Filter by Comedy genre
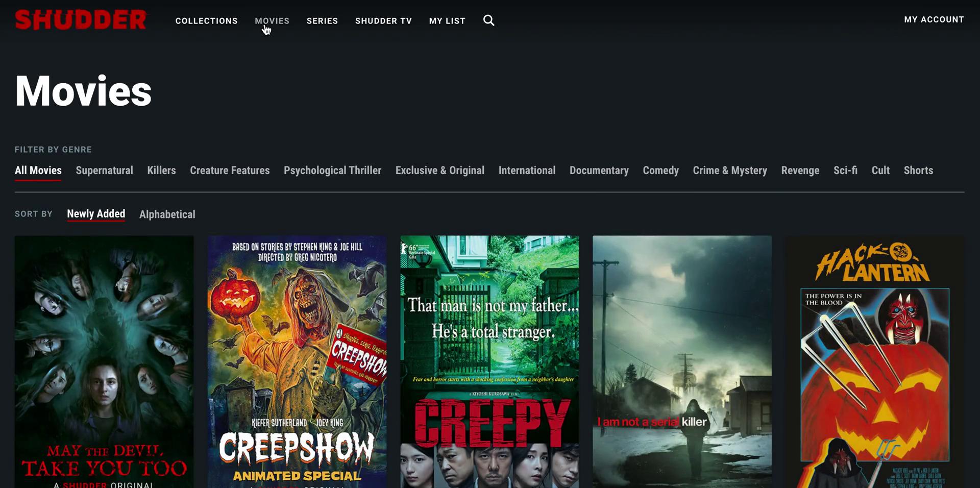This screenshot has width=980, height=488. (x=660, y=170)
